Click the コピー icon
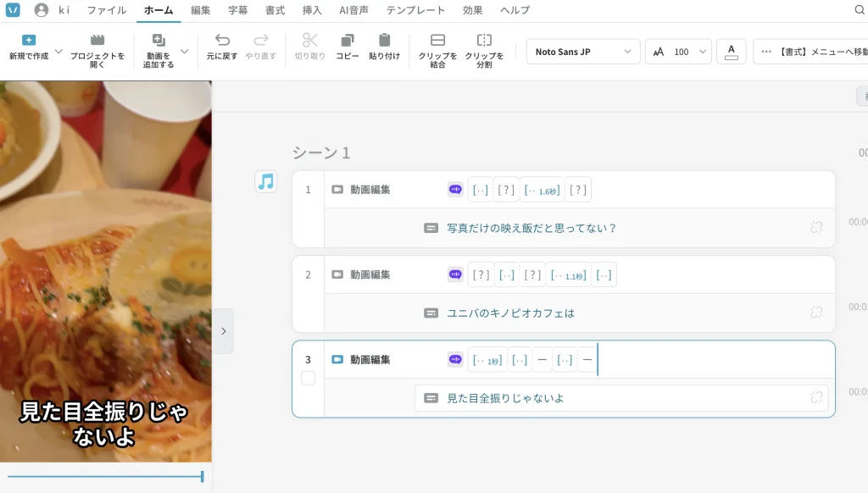 coord(348,40)
